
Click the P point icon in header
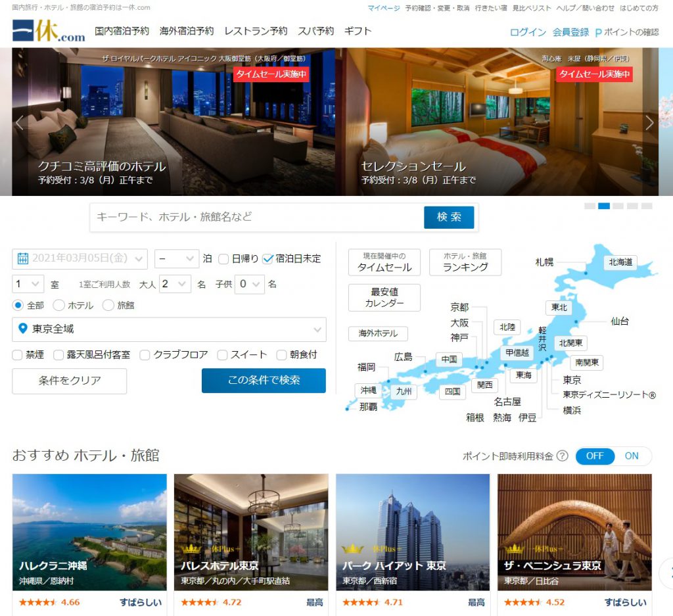(x=598, y=33)
